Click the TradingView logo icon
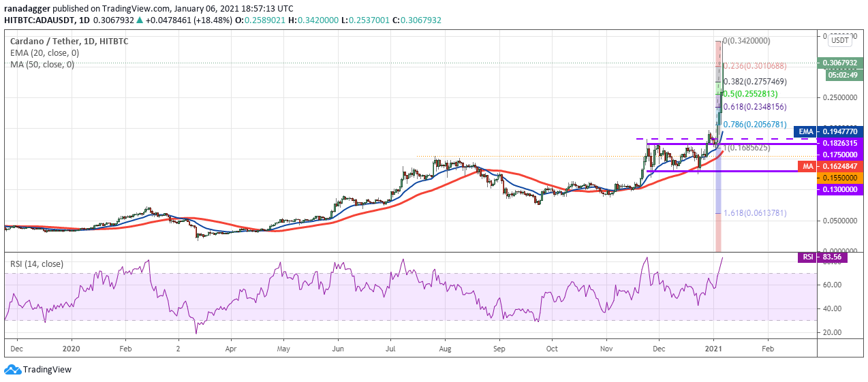This screenshot has height=382, width=868. point(12,369)
